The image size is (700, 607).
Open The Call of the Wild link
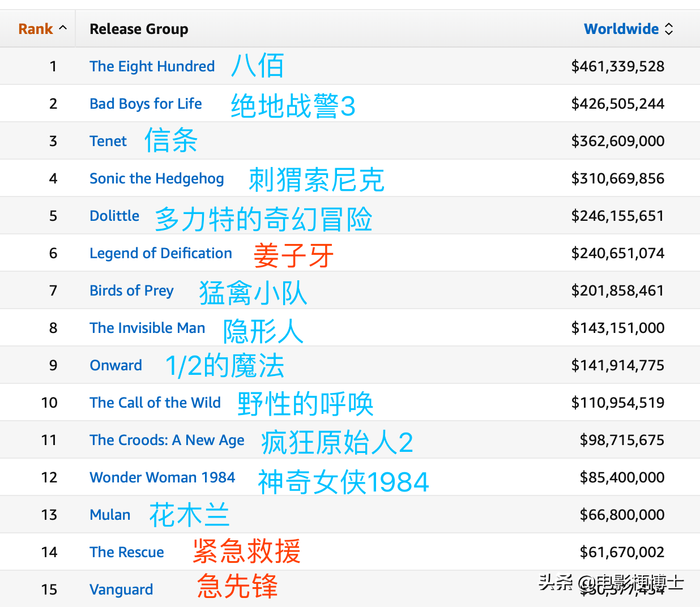click(x=155, y=403)
